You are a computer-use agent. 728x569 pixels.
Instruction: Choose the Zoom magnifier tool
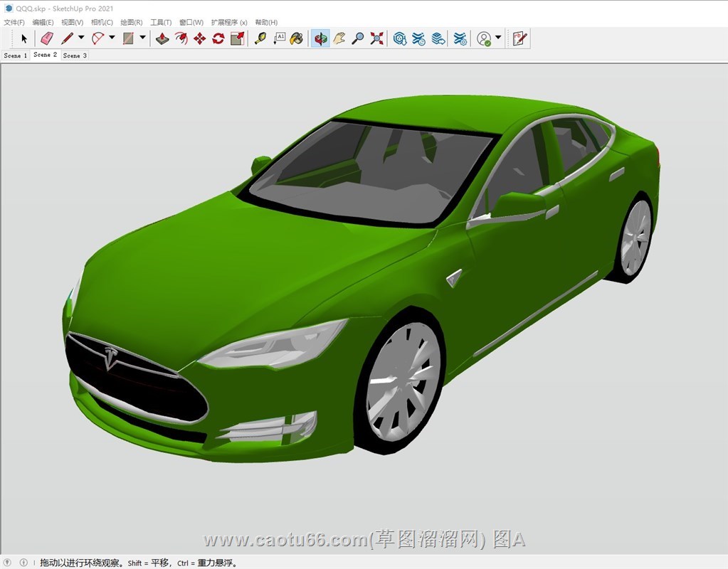pos(357,38)
